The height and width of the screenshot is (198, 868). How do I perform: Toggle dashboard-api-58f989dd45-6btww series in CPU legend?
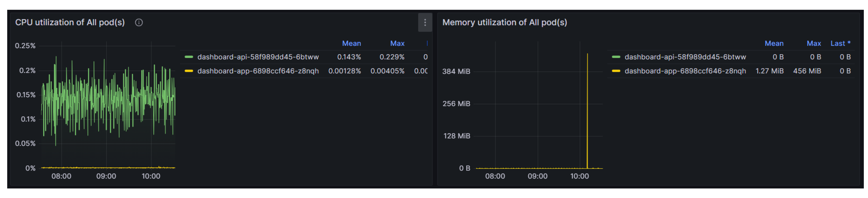point(258,57)
